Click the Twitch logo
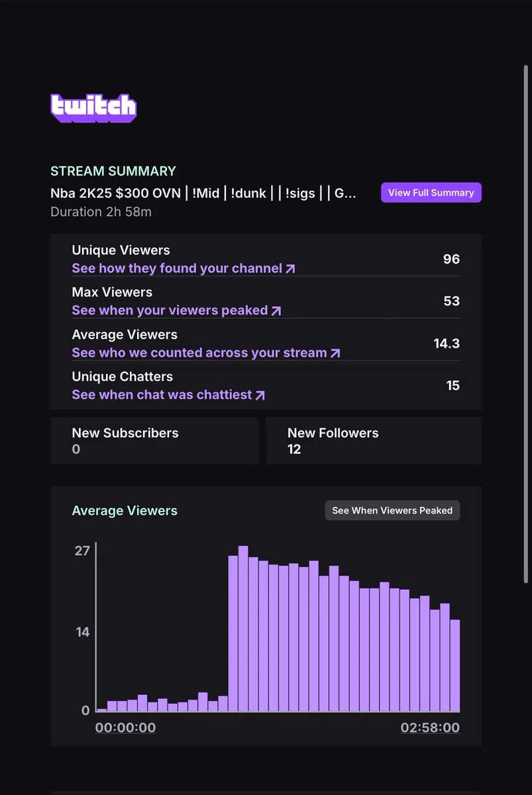Screen dimensions: 532x795 click(x=93, y=107)
